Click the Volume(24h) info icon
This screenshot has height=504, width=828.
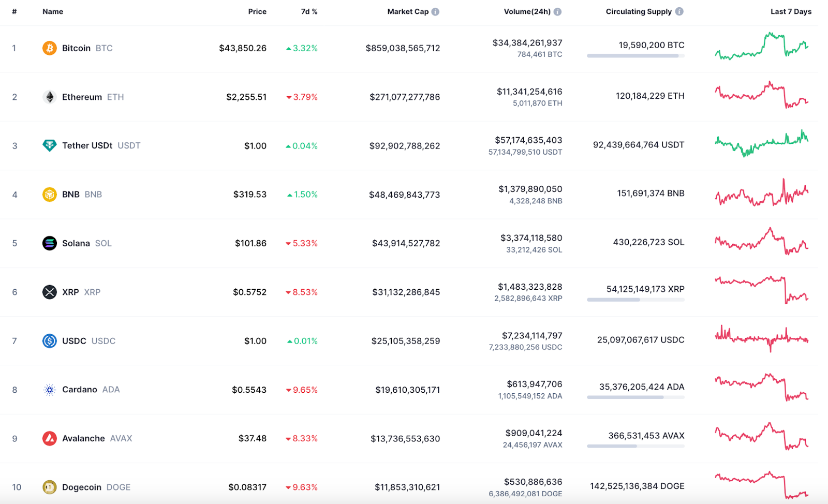[557, 11]
